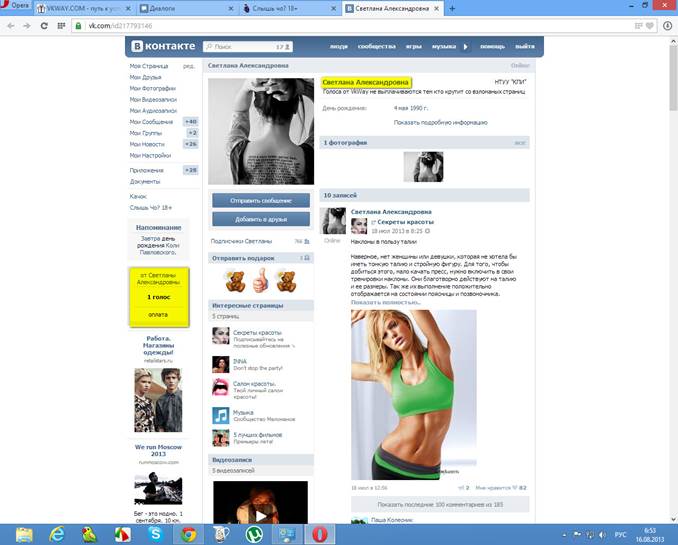This screenshot has width=678, height=545.
Task: Click the green padlock in the address bar
Action: 78,26
